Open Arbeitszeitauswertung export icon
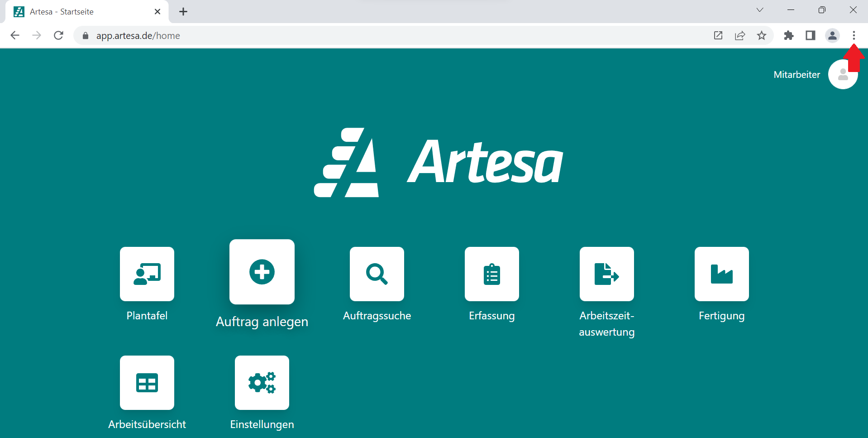The image size is (868, 438). [x=607, y=274]
